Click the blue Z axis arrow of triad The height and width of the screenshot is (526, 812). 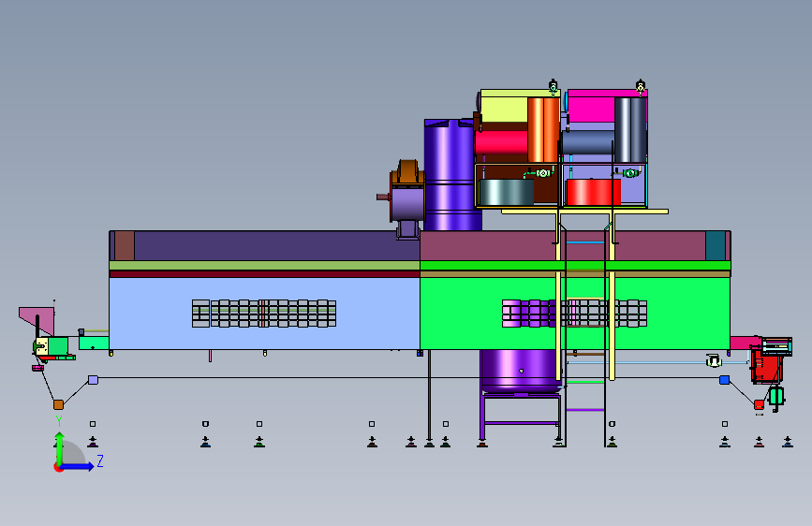[78, 466]
